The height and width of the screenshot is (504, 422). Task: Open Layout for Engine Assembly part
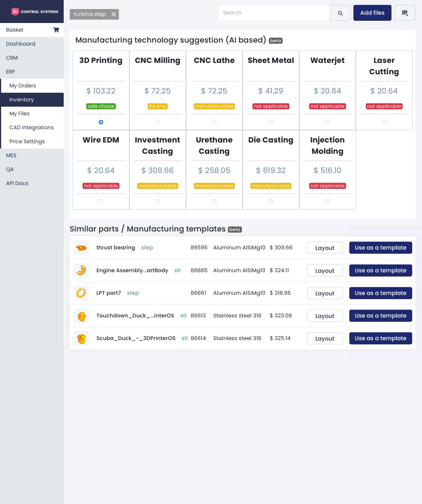(x=324, y=270)
